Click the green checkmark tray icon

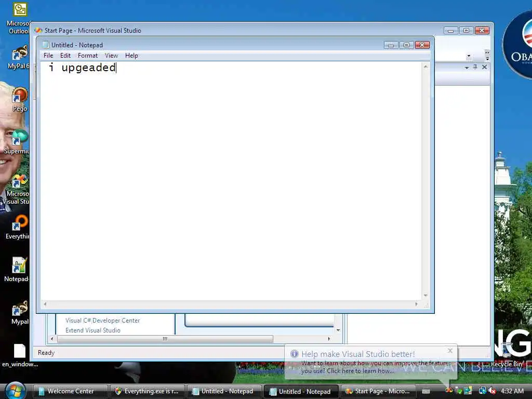(x=459, y=391)
